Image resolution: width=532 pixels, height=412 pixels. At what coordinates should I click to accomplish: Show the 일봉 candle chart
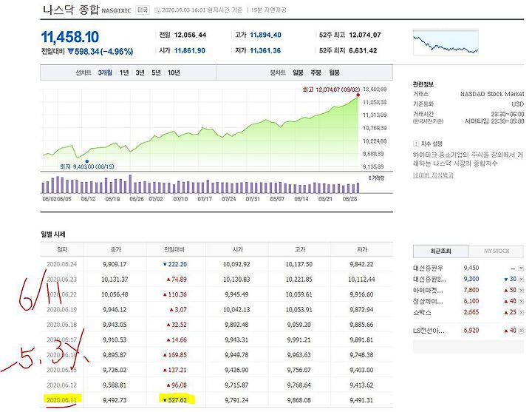298,72
